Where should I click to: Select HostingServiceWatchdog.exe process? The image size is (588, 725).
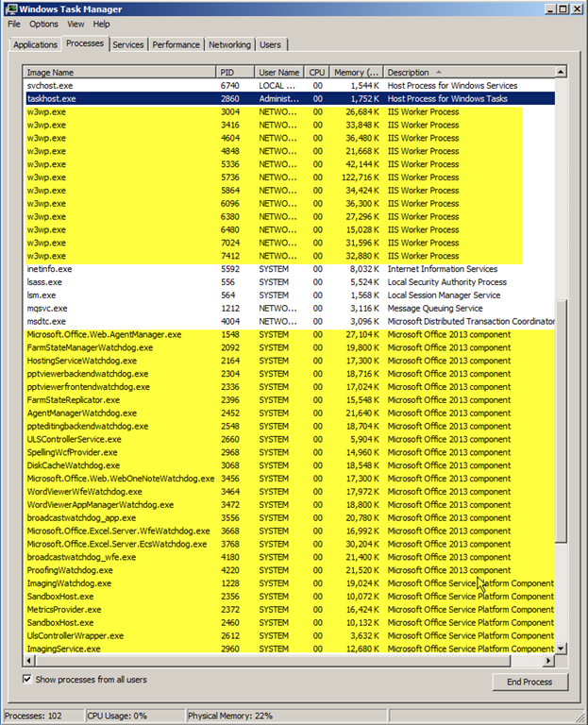(290, 361)
